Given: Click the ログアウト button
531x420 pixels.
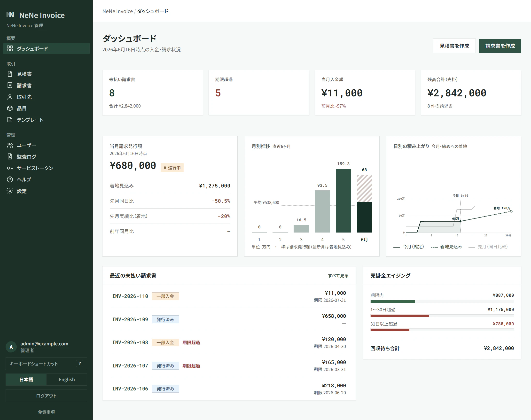Looking at the screenshot, I should click(46, 396).
